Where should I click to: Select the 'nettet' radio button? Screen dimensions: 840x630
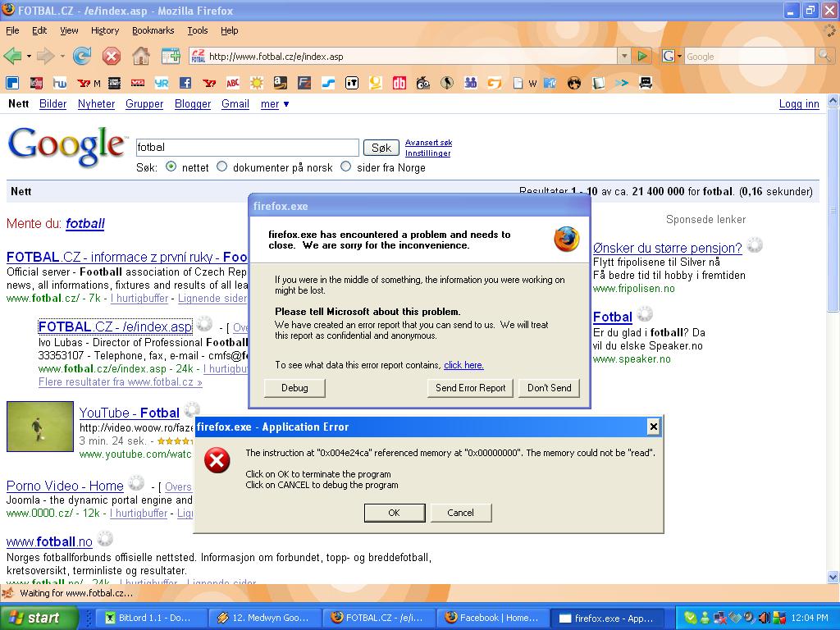(x=171, y=167)
